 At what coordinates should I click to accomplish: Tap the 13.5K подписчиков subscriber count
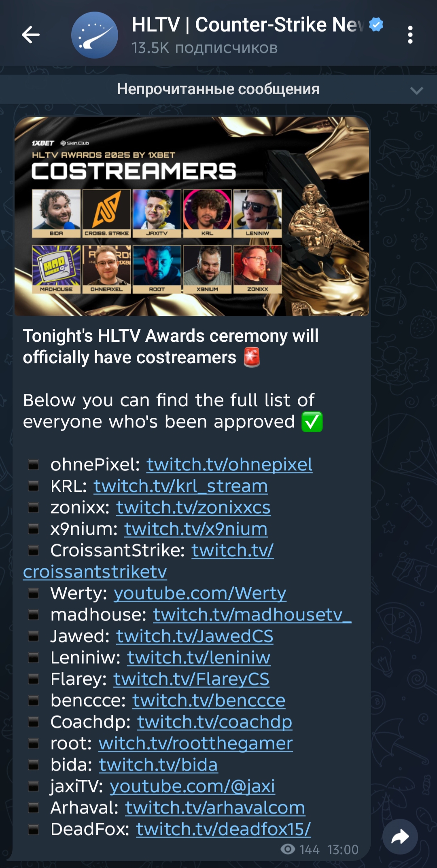(204, 48)
